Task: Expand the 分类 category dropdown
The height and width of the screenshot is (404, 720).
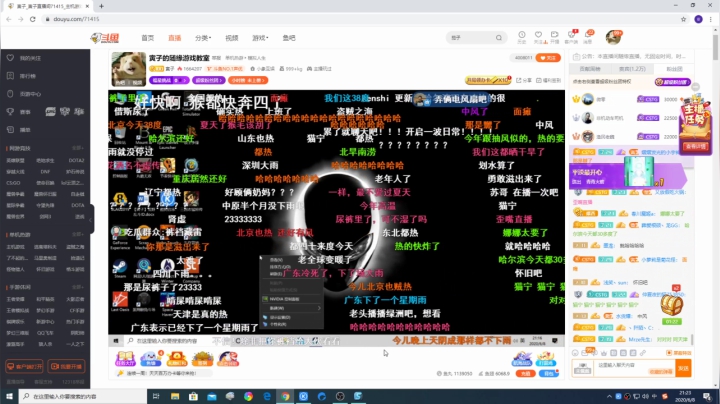Action: tap(203, 38)
